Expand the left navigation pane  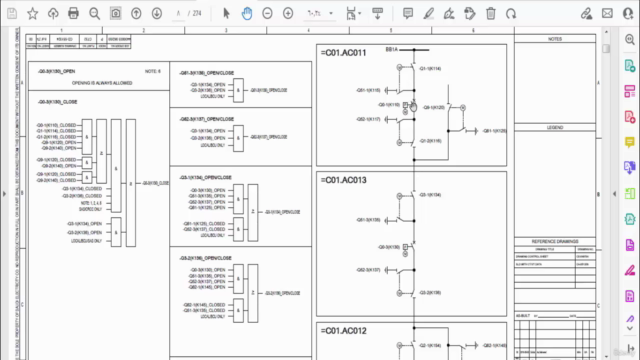tap(4, 193)
